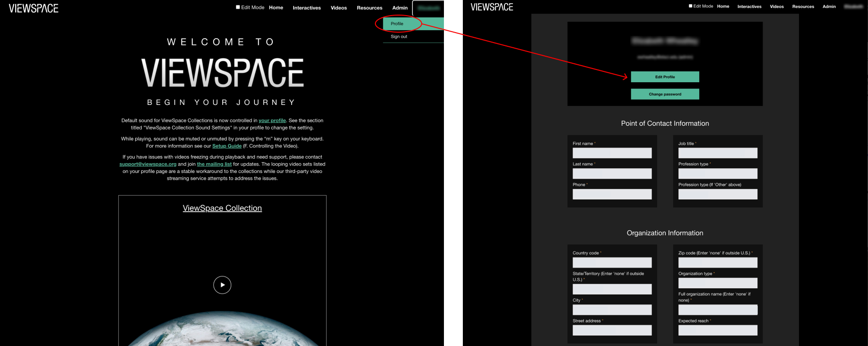
Task: Open the Organization type field
Action: click(718, 283)
